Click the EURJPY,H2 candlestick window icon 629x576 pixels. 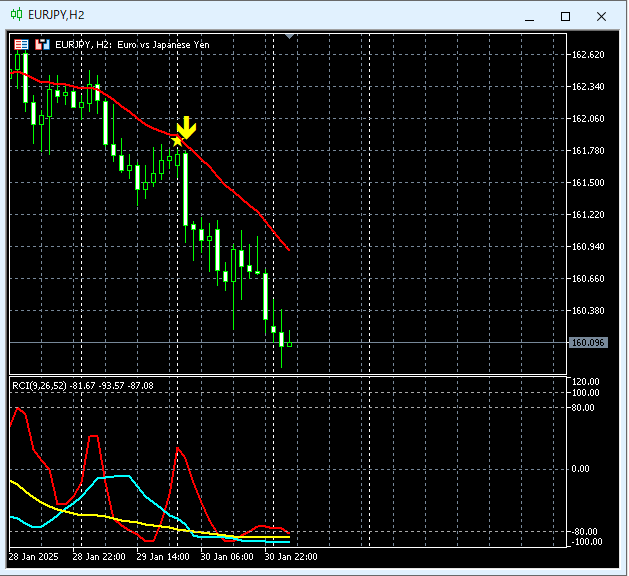point(16,15)
